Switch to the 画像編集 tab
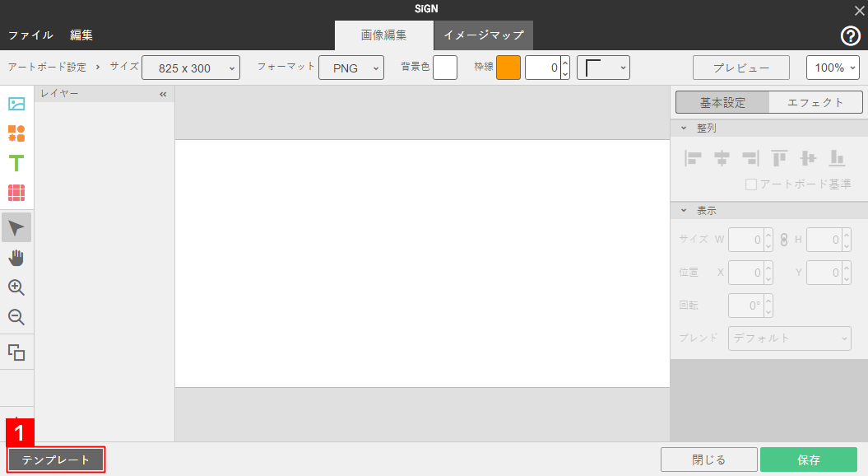 [384, 35]
